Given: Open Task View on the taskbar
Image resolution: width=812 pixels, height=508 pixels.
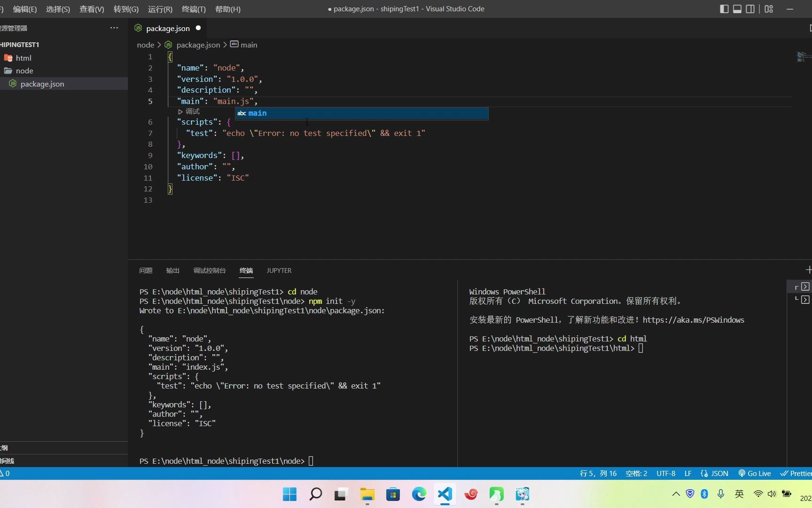Looking at the screenshot, I should pyautogui.click(x=341, y=494).
